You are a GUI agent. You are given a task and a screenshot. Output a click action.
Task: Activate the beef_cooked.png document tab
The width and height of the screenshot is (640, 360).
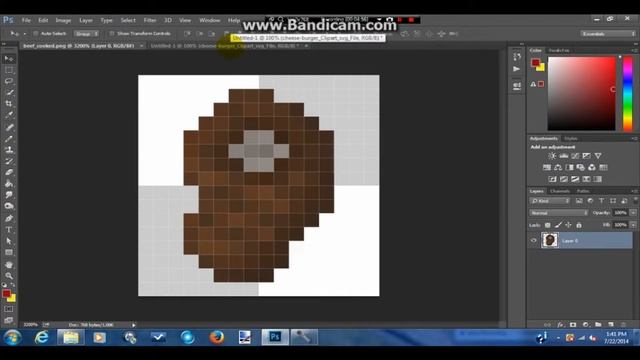(79, 46)
